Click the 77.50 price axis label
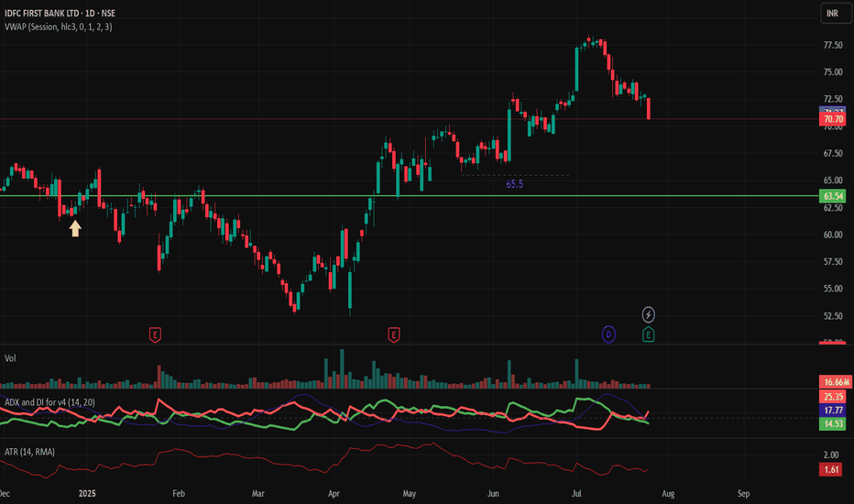This screenshot has width=854, height=504. click(833, 45)
